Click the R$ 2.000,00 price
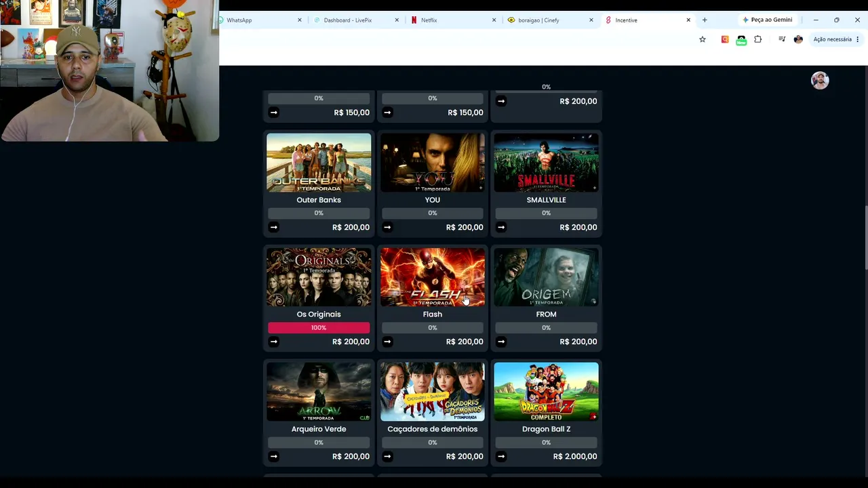868x488 pixels. pos(575,456)
